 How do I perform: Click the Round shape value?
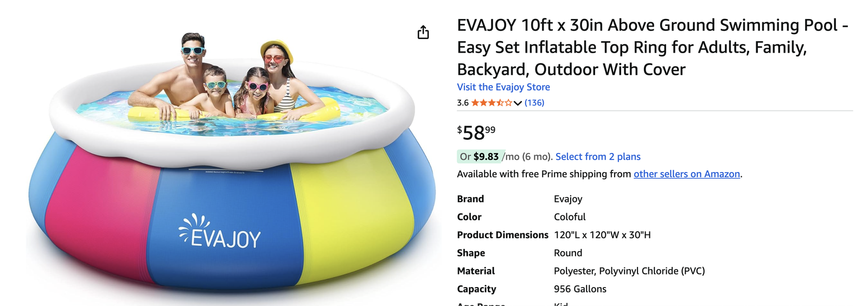pos(568,253)
